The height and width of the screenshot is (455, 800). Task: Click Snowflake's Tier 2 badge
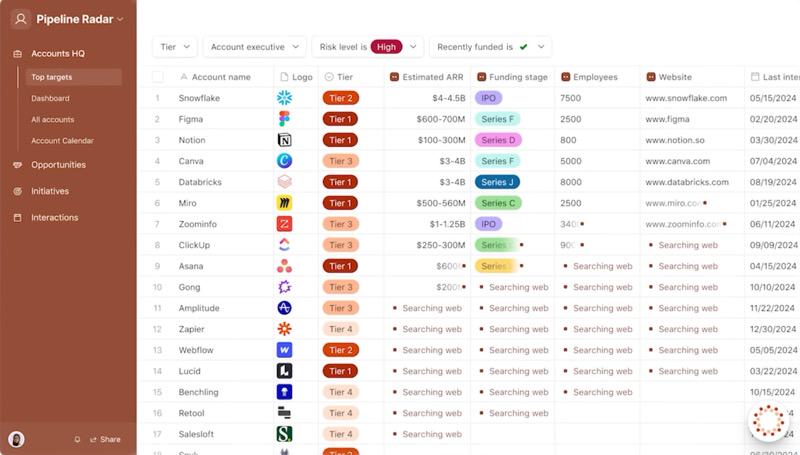[x=340, y=98]
